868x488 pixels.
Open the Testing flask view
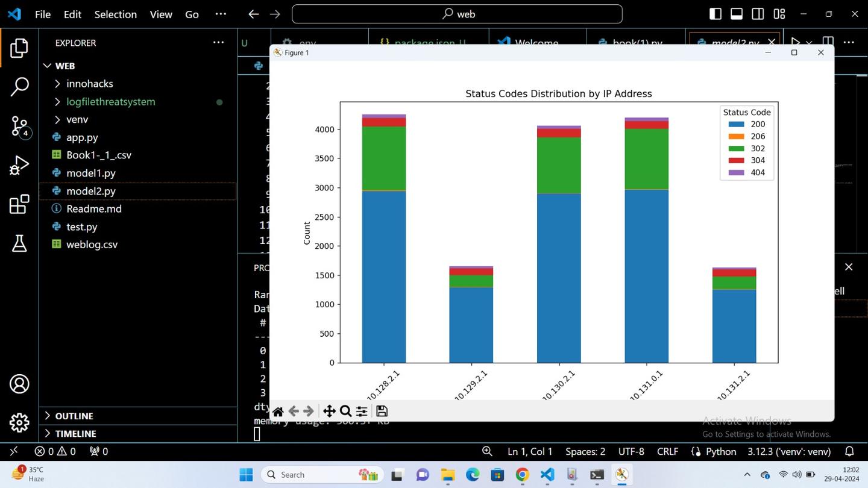(x=19, y=243)
